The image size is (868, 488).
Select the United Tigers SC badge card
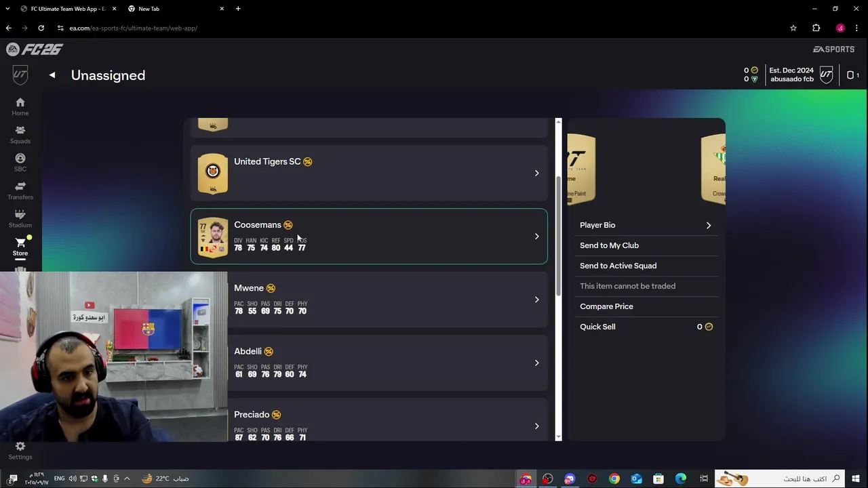click(213, 174)
